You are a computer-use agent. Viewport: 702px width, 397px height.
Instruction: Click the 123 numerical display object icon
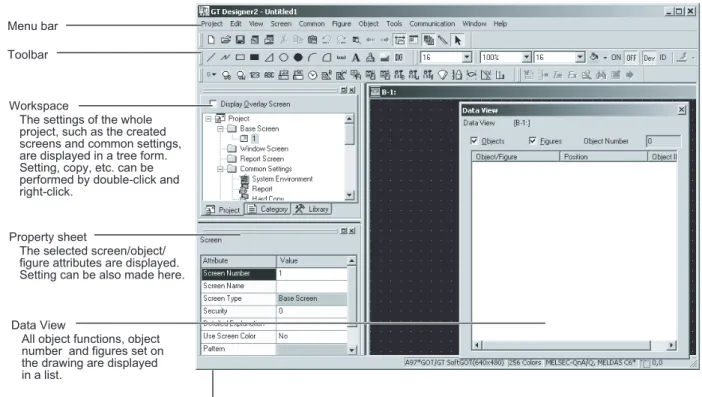[255, 75]
